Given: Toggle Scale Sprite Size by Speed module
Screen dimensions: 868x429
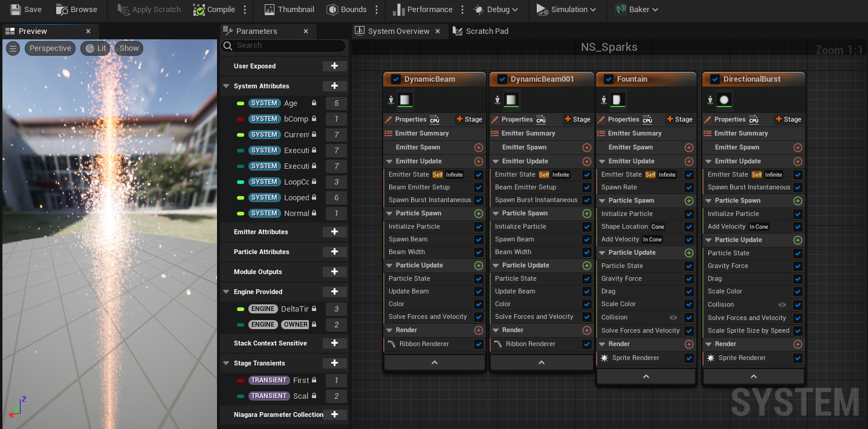Looking at the screenshot, I should tap(798, 331).
